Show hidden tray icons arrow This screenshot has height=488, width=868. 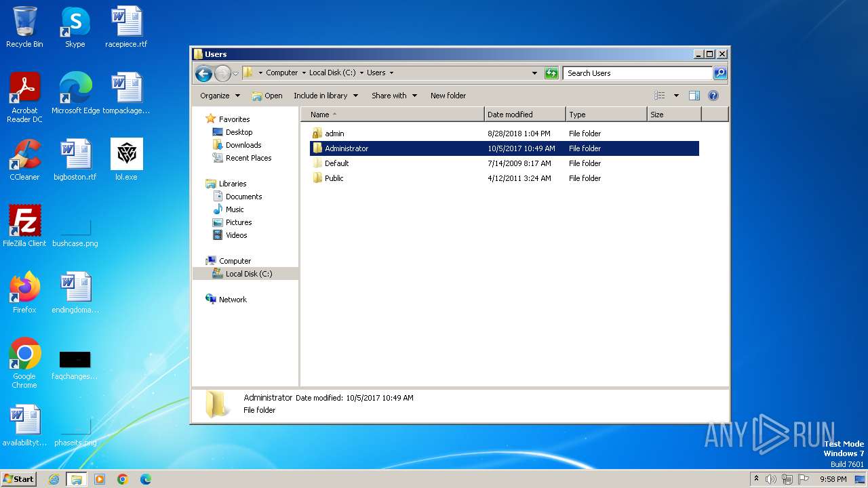coord(756,479)
